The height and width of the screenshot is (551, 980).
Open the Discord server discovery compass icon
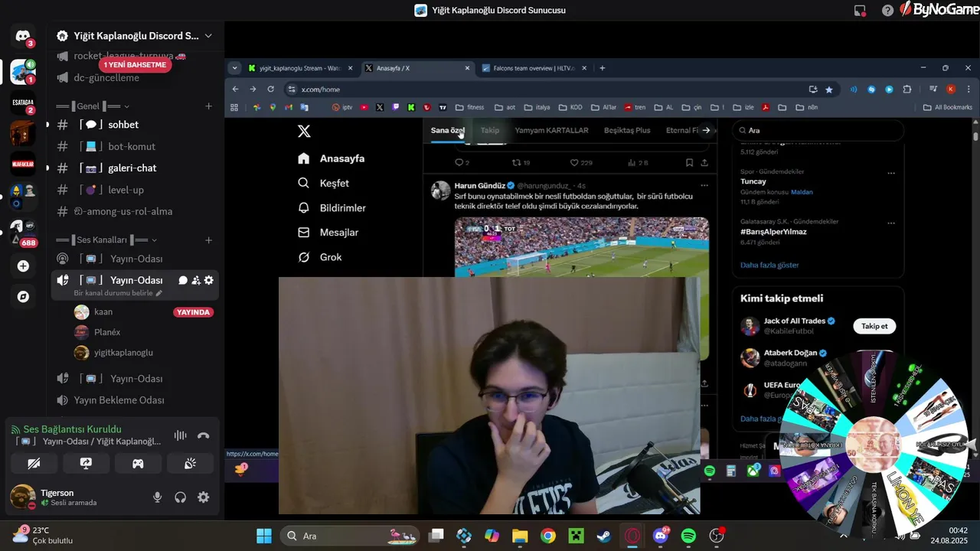23,297
